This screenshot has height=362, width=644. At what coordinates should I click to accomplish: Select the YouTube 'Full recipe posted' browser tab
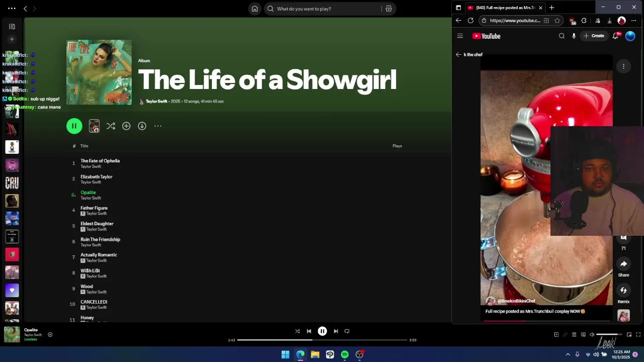pyautogui.click(x=505, y=8)
